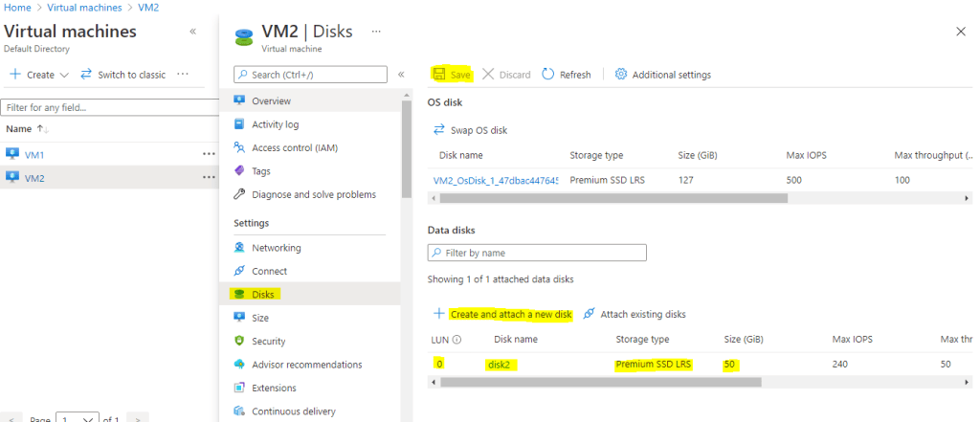Click the Activity log icon

point(238,123)
